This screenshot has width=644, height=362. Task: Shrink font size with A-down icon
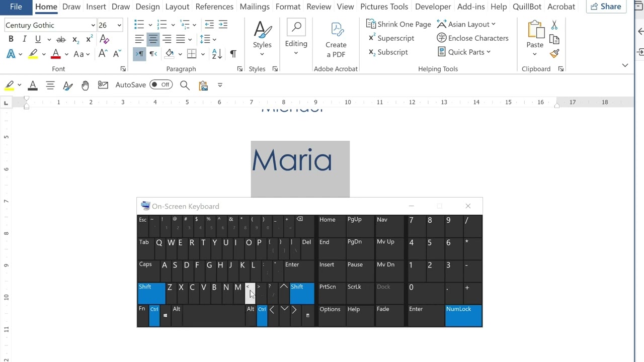[x=117, y=54]
